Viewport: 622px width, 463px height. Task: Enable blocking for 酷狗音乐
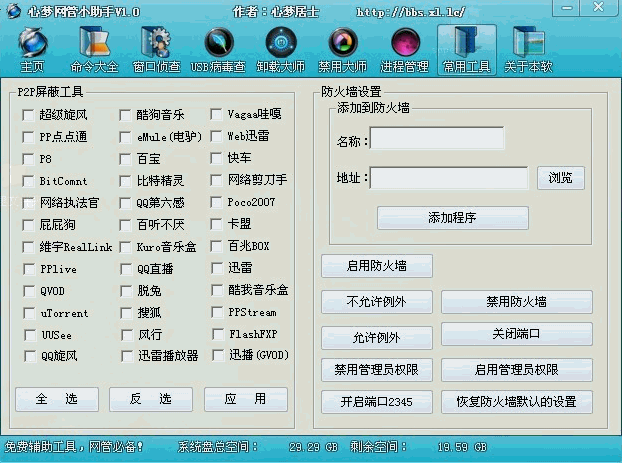pos(125,115)
